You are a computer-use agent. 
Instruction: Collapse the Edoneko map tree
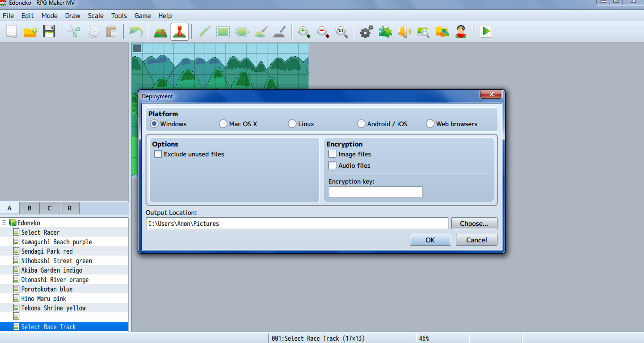(x=4, y=223)
